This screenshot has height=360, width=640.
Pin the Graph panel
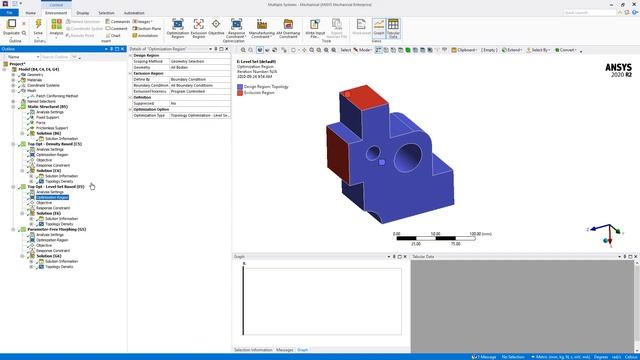(x=394, y=257)
